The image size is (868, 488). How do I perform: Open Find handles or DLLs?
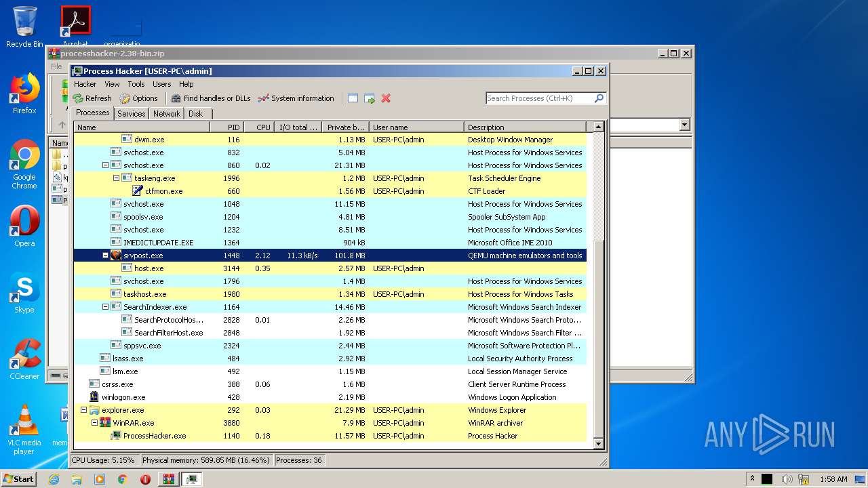coord(210,98)
